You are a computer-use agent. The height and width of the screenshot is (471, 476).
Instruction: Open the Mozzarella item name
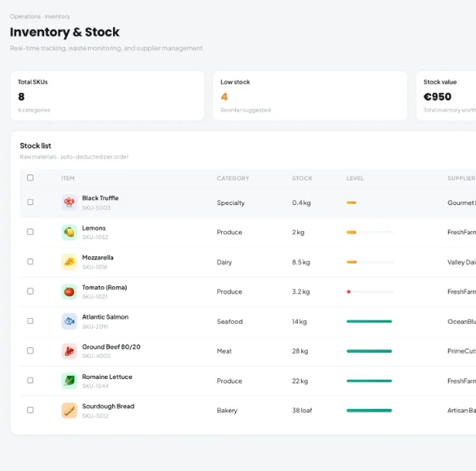(x=98, y=257)
